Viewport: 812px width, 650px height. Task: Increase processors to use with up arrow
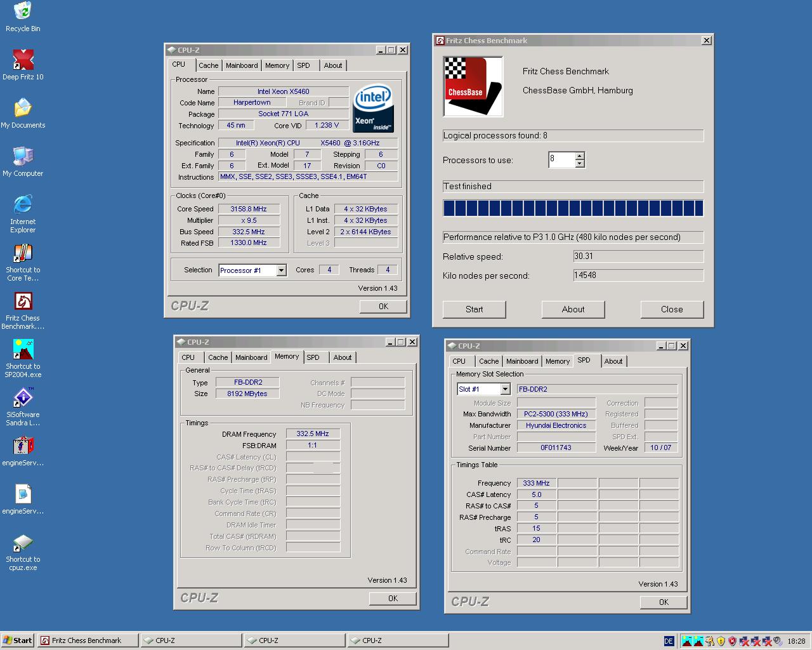580,156
